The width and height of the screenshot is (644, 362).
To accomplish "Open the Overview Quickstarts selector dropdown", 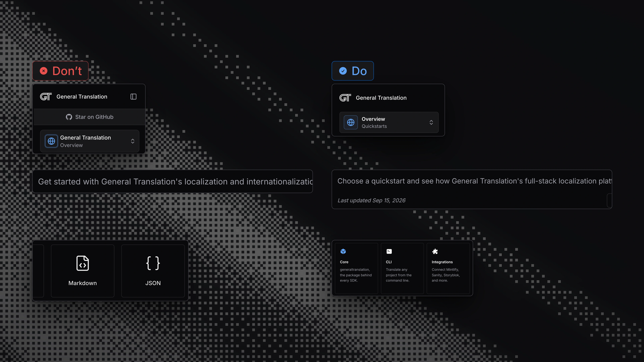I will tap(389, 122).
